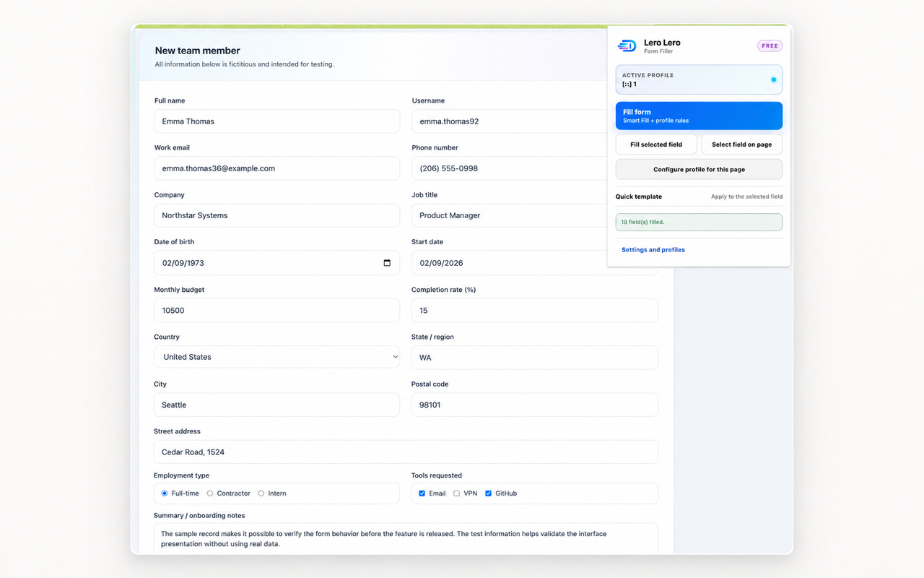
Task: Click the Lero Lero logo icon
Action: (627, 46)
